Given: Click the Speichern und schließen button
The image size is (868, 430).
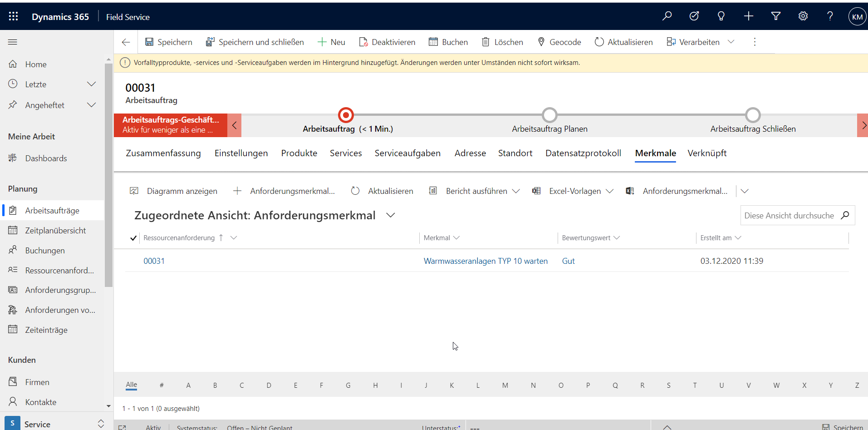Looking at the screenshot, I should 255,42.
